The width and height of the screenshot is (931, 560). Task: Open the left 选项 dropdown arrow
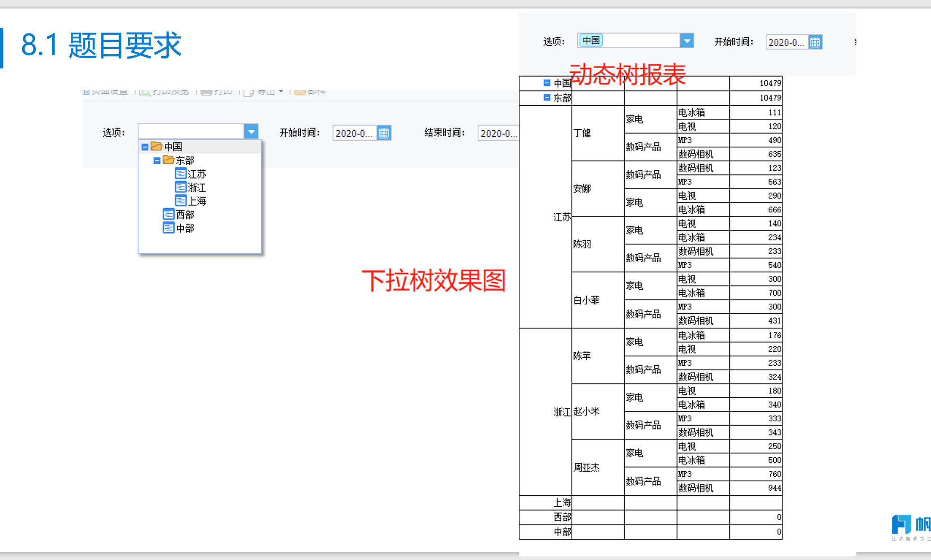click(251, 132)
